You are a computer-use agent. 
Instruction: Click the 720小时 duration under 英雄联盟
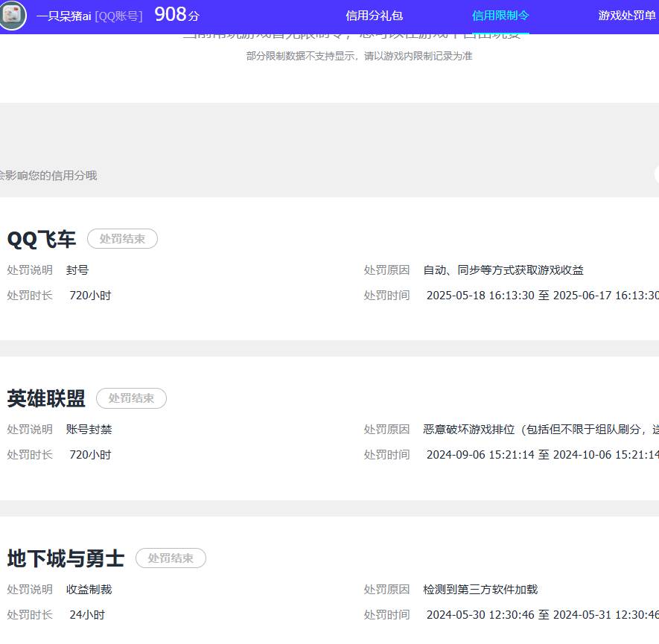pos(90,454)
